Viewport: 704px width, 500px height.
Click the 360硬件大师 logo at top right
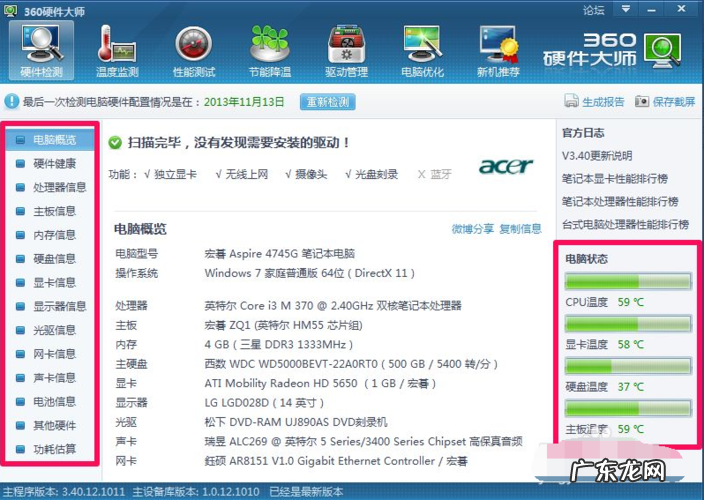pyautogui.click(x=612, y=49)
